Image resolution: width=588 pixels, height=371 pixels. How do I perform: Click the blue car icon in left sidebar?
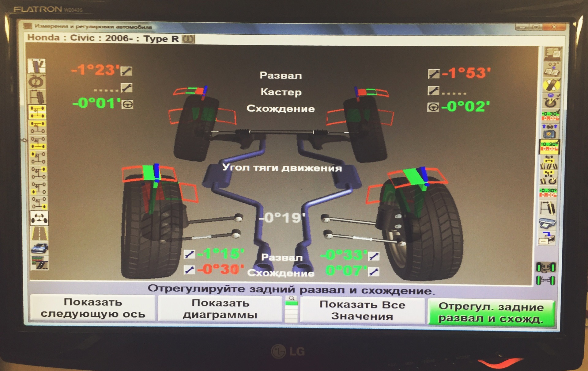(x=40, y=248)
